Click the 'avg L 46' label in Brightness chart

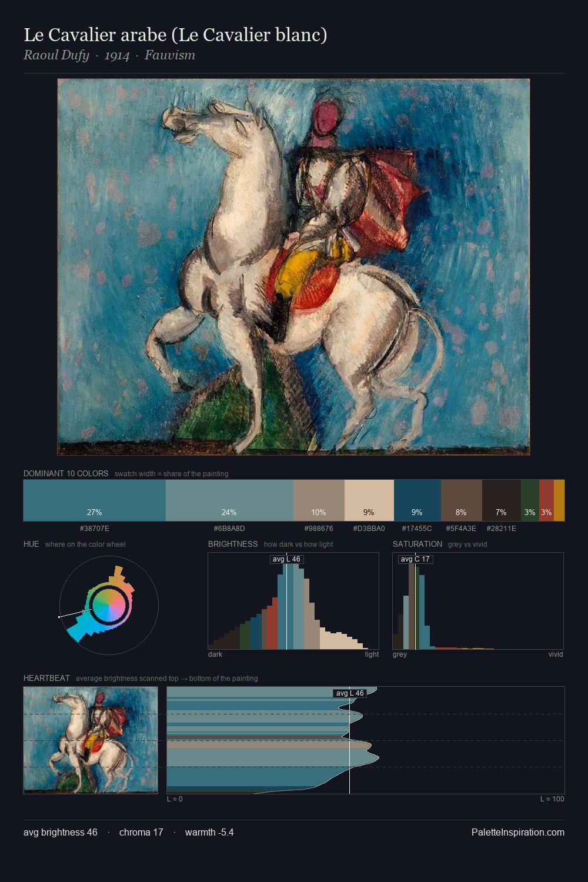(x=286, y=559)
